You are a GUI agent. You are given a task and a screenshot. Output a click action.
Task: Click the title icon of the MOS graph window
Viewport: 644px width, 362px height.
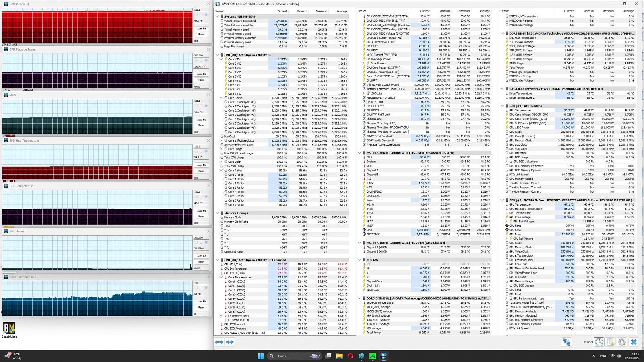click(x=6, y=95)
